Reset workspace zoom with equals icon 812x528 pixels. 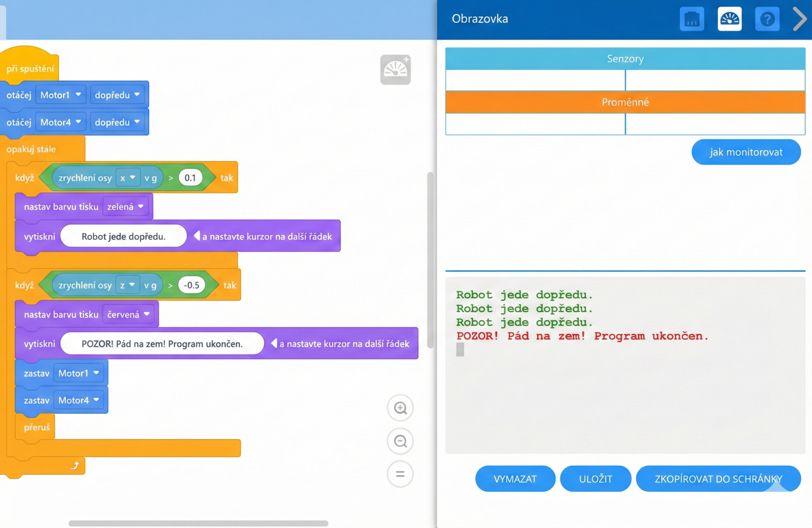[400, 474]
